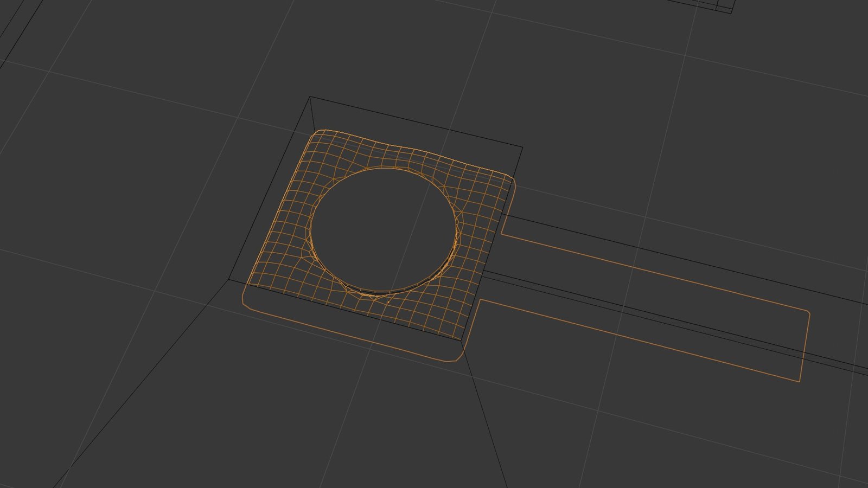Viewport: 868px width, 488px height.
Task: Click the orange outline's bottom-left rounded corner
Action: click(x=245, y=303)
